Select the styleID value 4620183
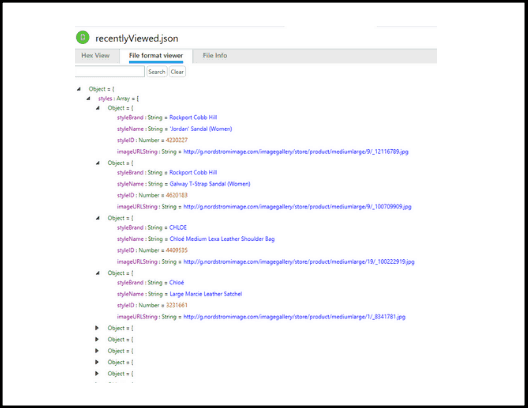 tap(176, 195)
